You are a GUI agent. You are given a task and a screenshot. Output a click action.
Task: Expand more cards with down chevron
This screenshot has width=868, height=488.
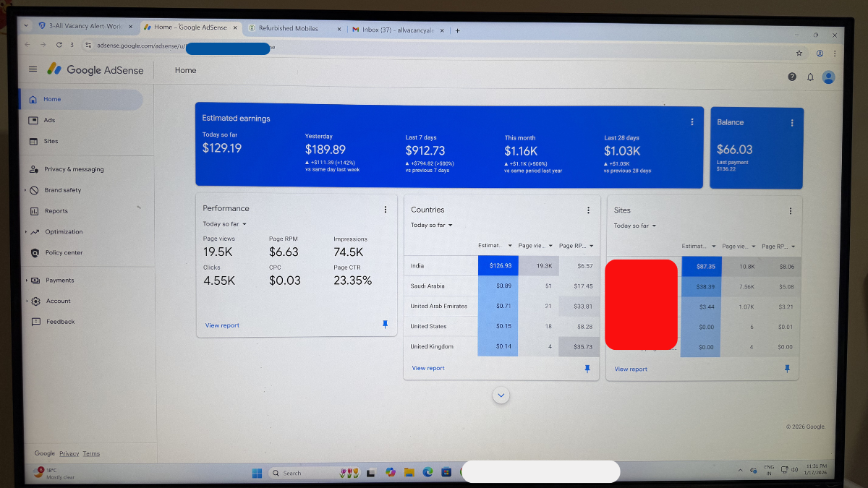pyautogui.click(x=501, y=395)
